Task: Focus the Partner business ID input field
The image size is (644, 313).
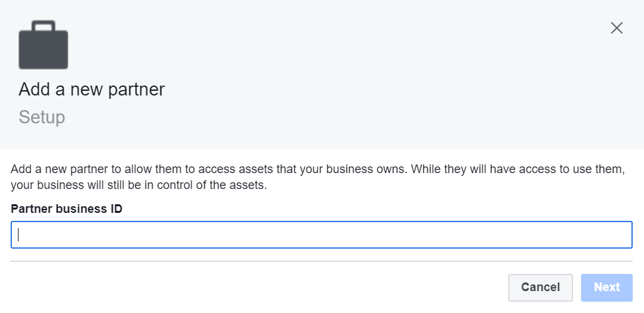Action: [x=321, y=235]
